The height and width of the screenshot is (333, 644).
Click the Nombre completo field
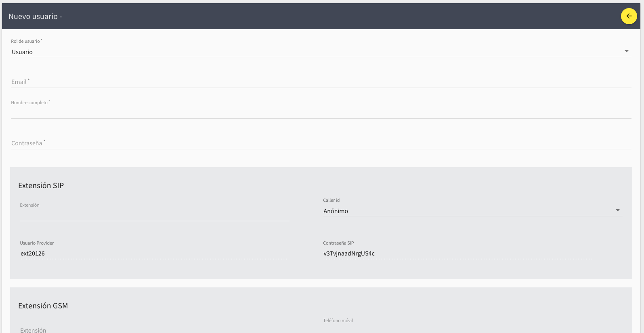click(321, 112)
